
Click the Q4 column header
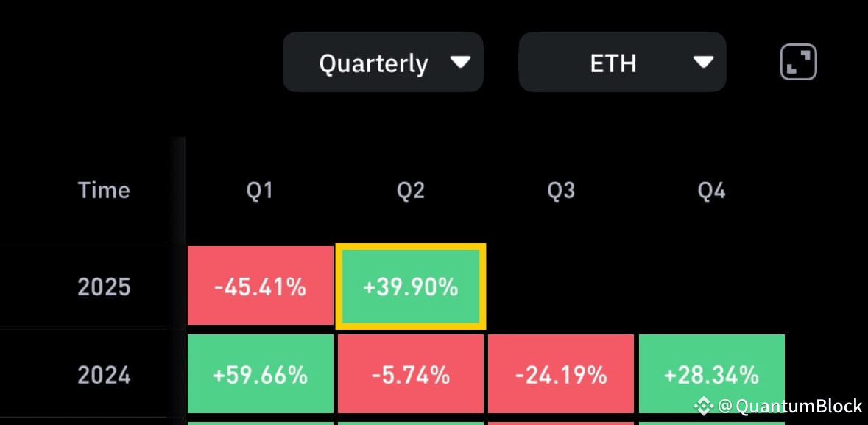[711, 191]
